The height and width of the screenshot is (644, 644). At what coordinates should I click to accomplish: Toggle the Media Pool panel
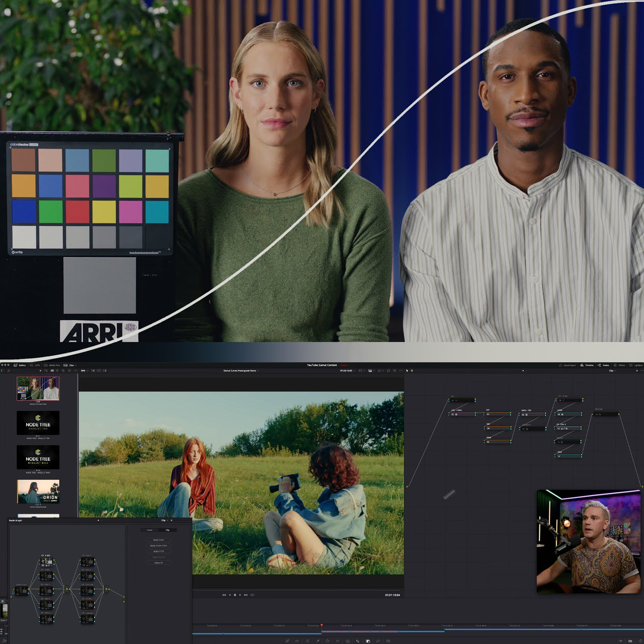pyautogui.click(x=52, y=365)
